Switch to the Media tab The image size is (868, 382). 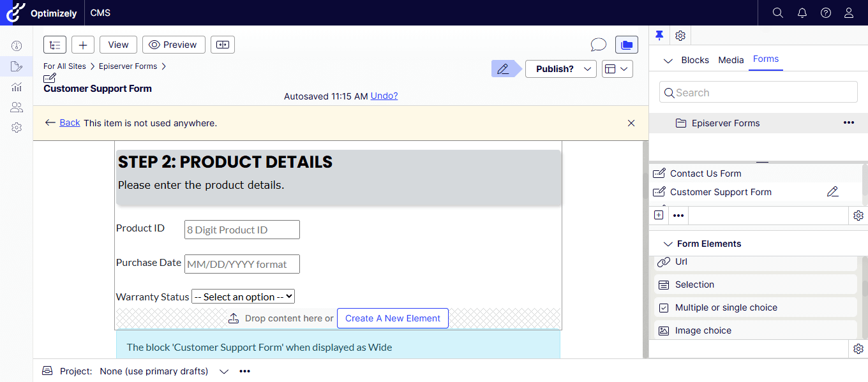(731, 60)
